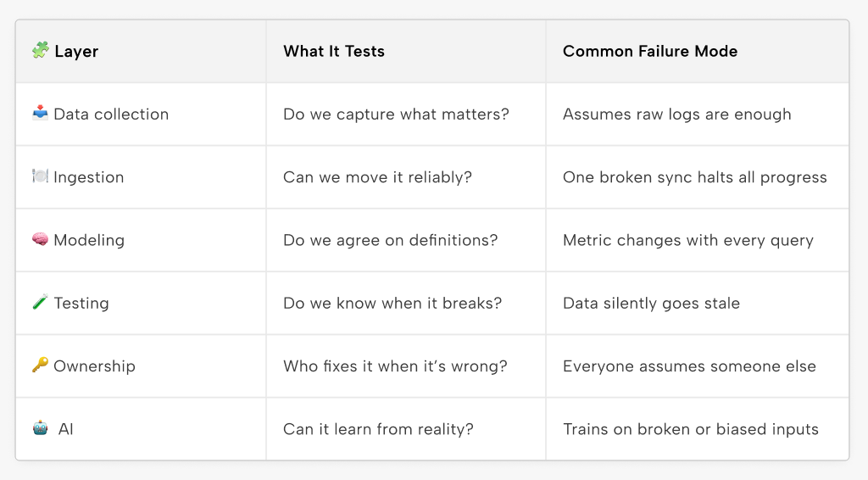Click the plate icon beside Ingestion

(x=40, y=176)
